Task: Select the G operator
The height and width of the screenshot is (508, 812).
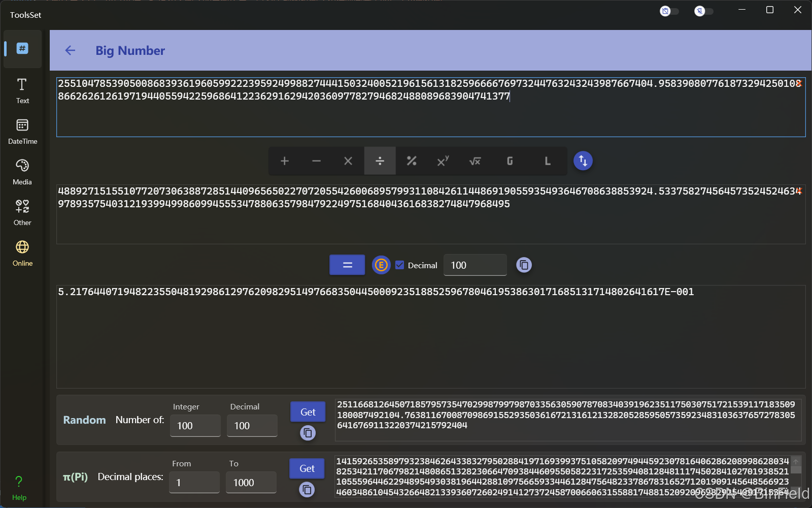Action: coord(510,161)
